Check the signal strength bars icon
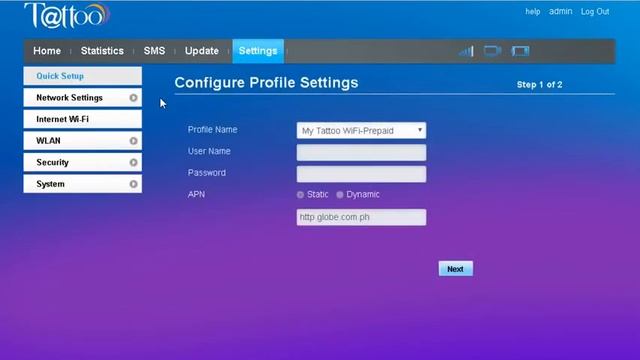The image size is (640, 360). [466, 51]
